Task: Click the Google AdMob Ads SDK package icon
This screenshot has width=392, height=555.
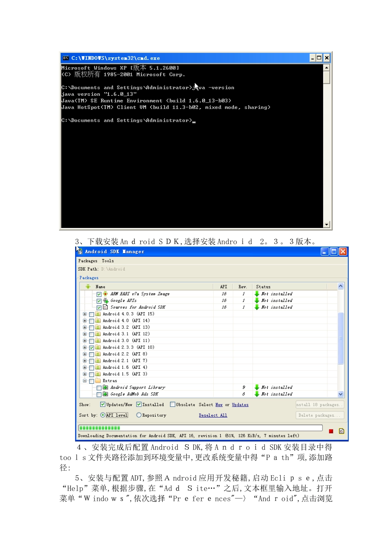Action: 106,394
